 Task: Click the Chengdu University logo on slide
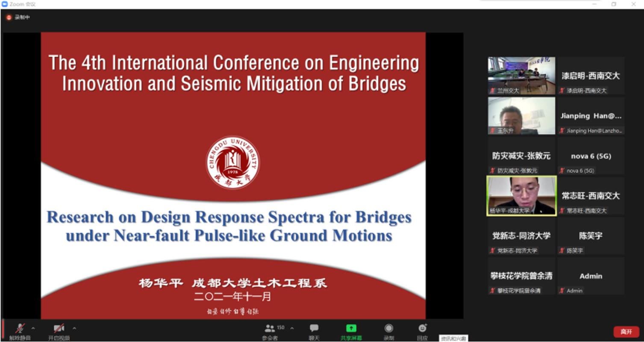tap(232, 163)
